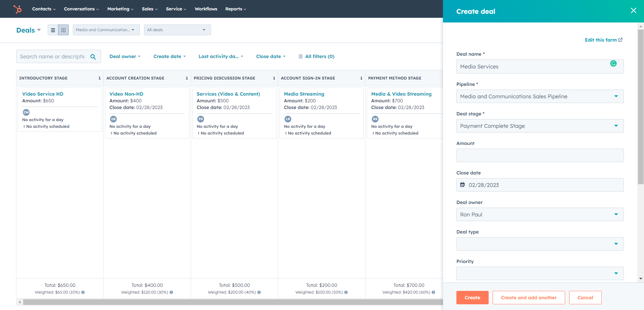Expand the Close date filter

coord(271,56)
